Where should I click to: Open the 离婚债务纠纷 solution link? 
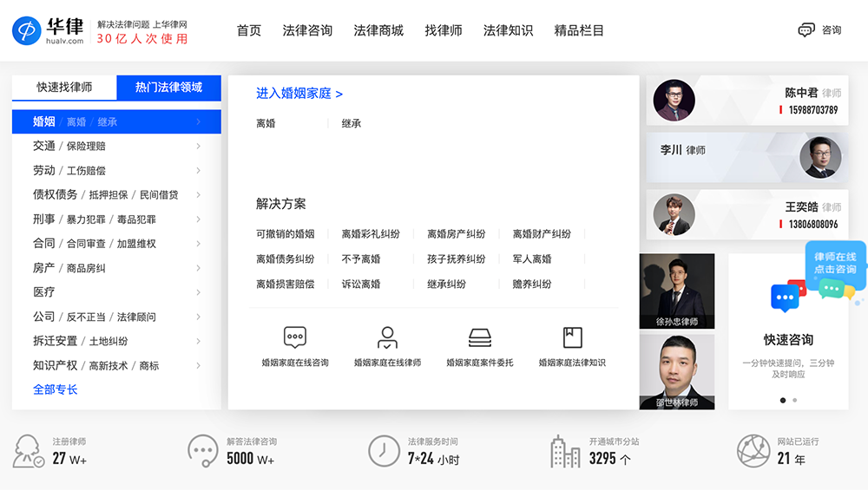[x=285, y=259]
